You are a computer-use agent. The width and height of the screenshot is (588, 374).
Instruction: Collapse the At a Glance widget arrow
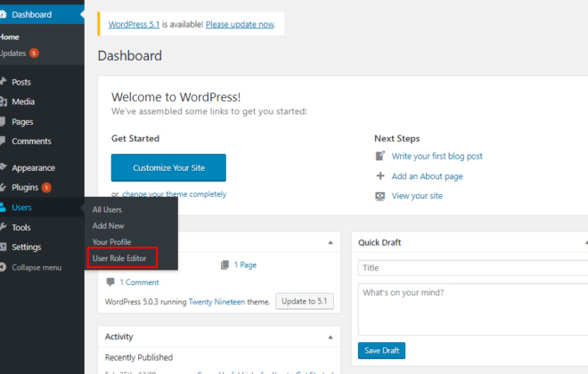tap(331, 242)
